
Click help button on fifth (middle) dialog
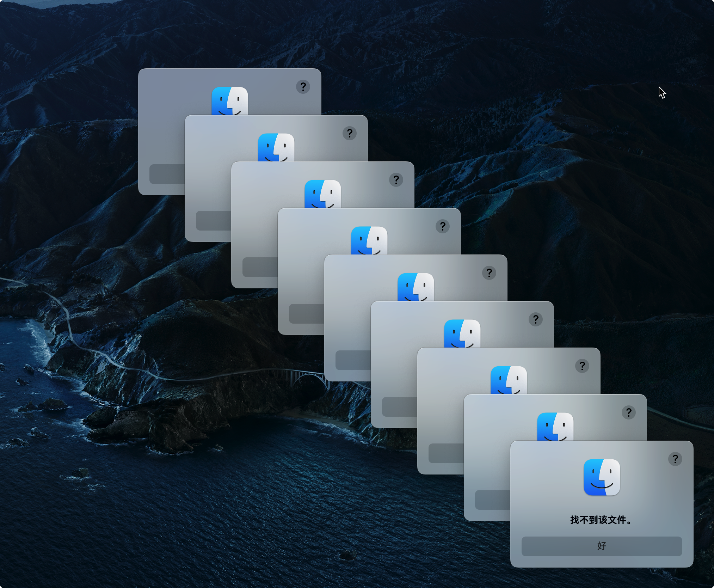coord(489,273)
